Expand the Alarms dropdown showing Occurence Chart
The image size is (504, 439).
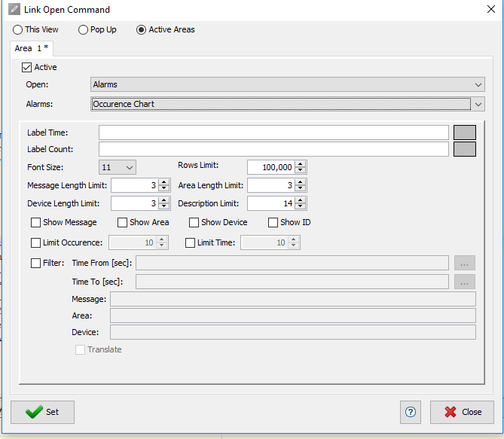point(288,104)
